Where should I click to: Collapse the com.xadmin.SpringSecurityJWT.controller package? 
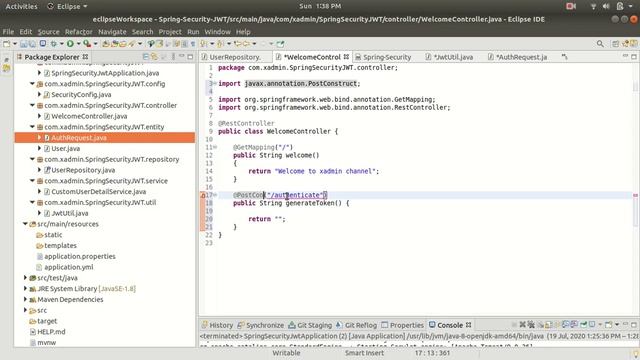click(x=32, y=105)
